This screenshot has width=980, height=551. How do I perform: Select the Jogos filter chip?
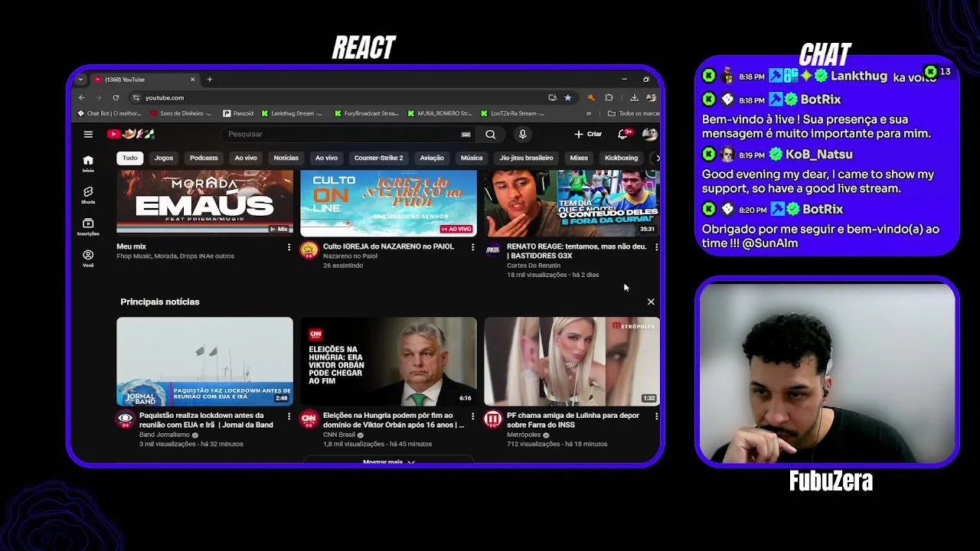coord(164,158)
